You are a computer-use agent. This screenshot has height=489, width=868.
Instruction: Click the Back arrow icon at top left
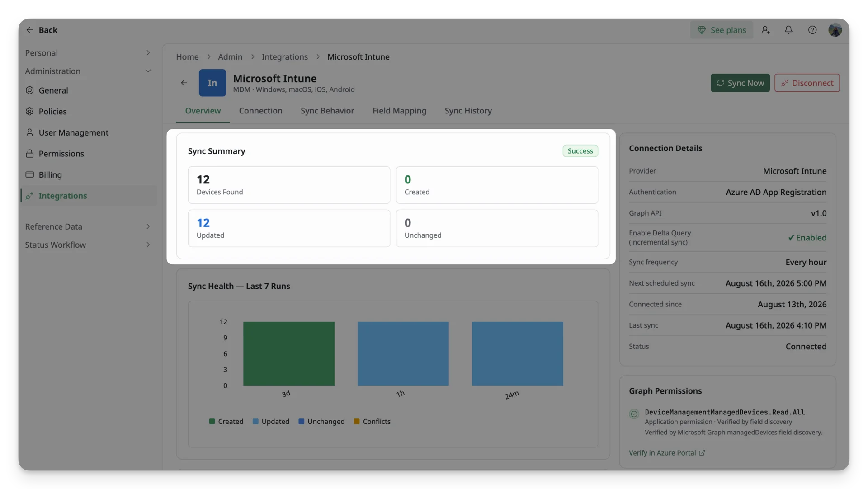tap(29, 30)
